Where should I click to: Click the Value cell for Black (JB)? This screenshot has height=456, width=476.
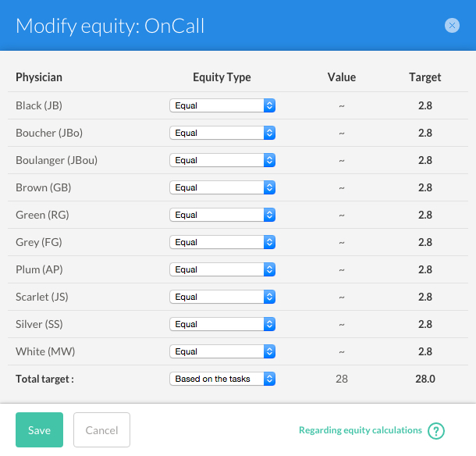click(x=342, y=105)
